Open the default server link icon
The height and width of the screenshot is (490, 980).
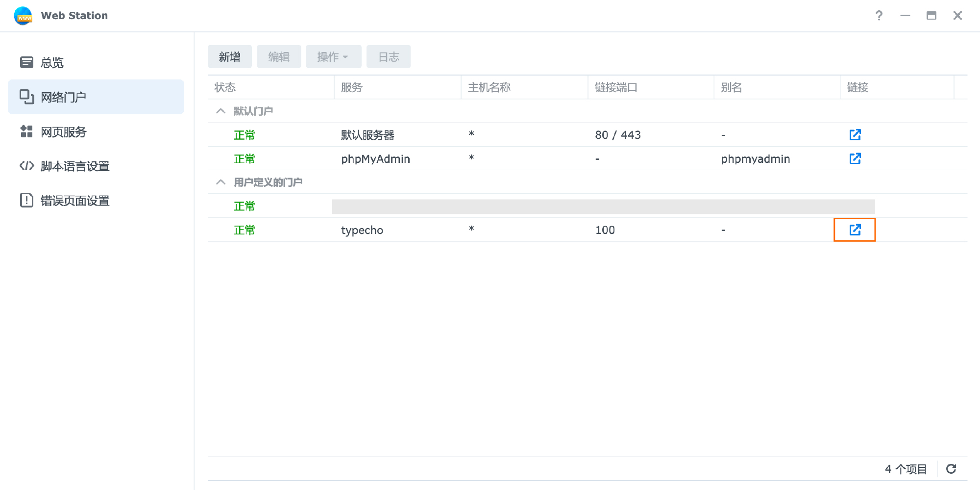click(x=855, y=134)
